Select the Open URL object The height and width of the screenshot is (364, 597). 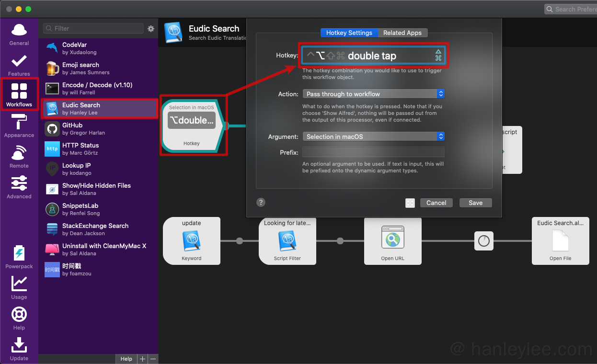coord(393,241)
